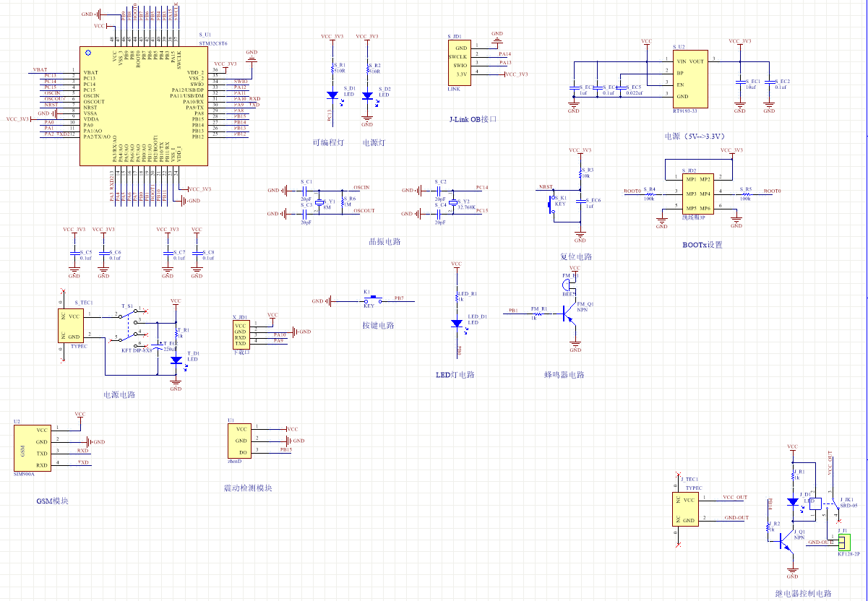Select the J_JK1 SRD-05 relay symbol
Viewport: 868px width, 601px height.
[824, 503]
